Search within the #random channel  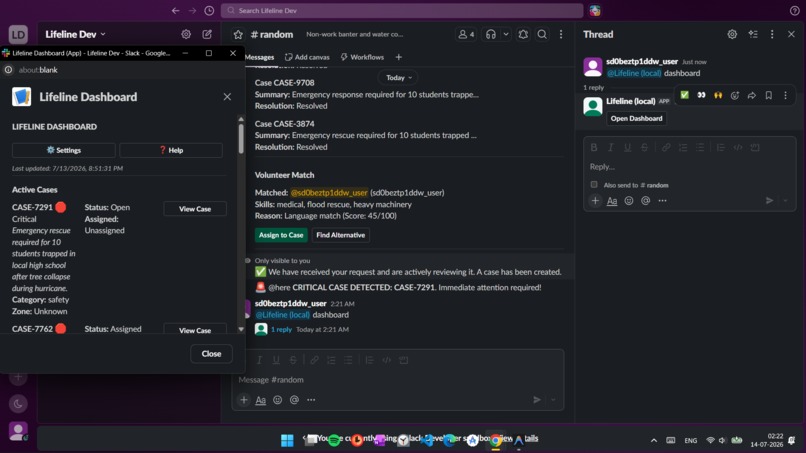point(542,34)
